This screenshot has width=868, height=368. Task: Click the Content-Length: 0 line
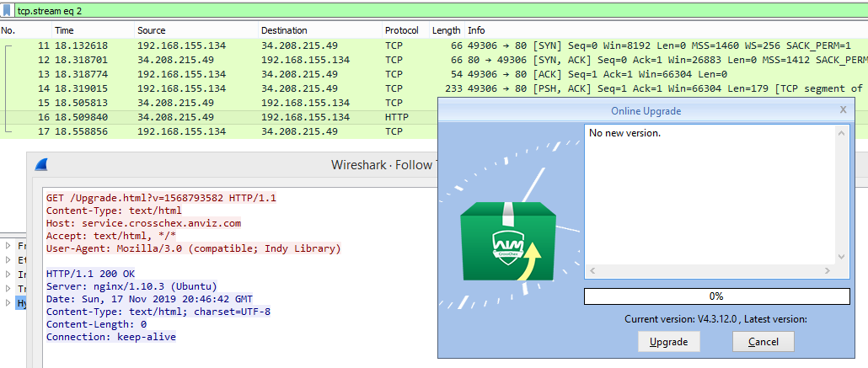pos(96,324)
